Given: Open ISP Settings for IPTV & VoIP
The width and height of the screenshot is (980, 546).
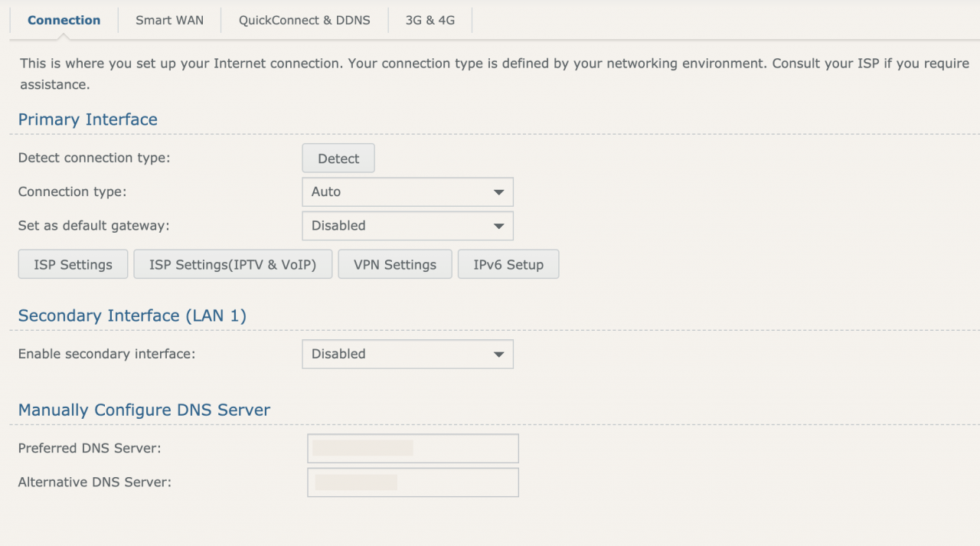Looking at the screenshot, I should 233,263.
